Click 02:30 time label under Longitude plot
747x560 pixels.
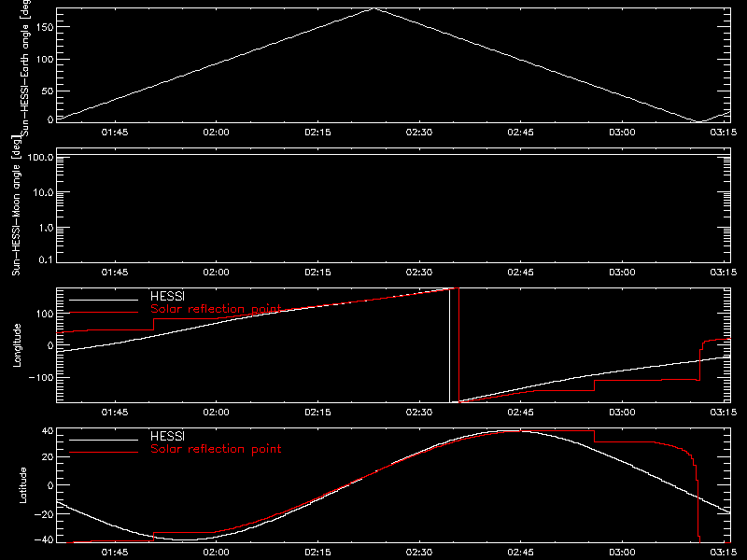point(419,412)
